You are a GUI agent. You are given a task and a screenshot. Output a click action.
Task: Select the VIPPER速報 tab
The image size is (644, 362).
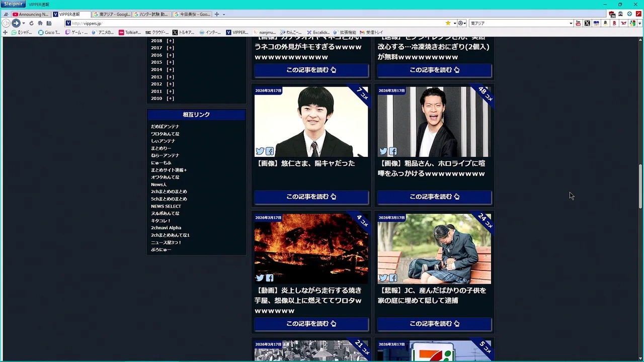click(x=71, y=14)
